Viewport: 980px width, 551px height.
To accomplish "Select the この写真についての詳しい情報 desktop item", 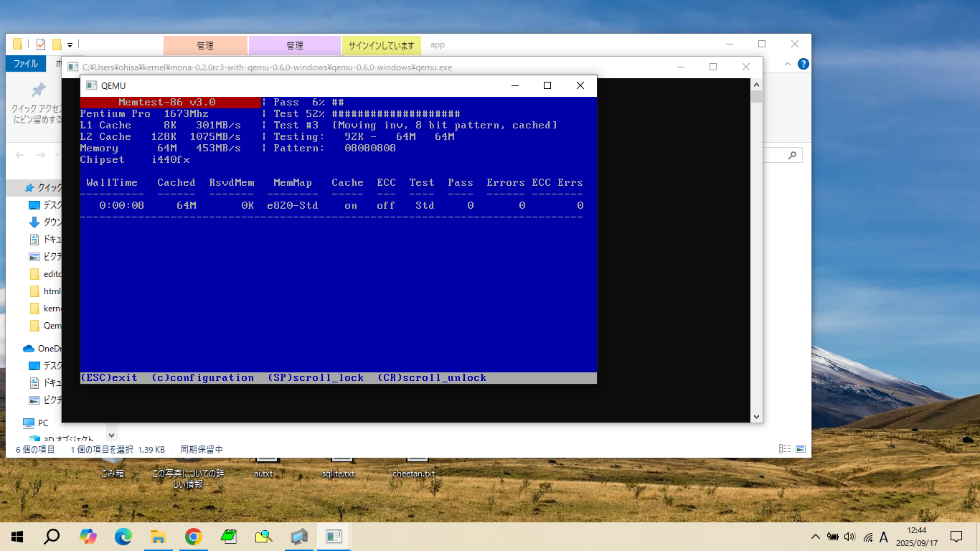I will (188, 479).
